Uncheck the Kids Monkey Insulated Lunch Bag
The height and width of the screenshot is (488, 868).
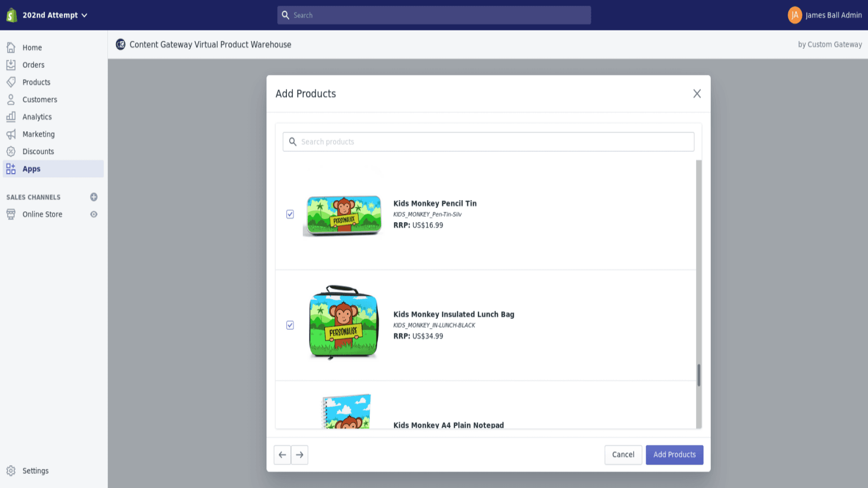[x=290, y=324]
